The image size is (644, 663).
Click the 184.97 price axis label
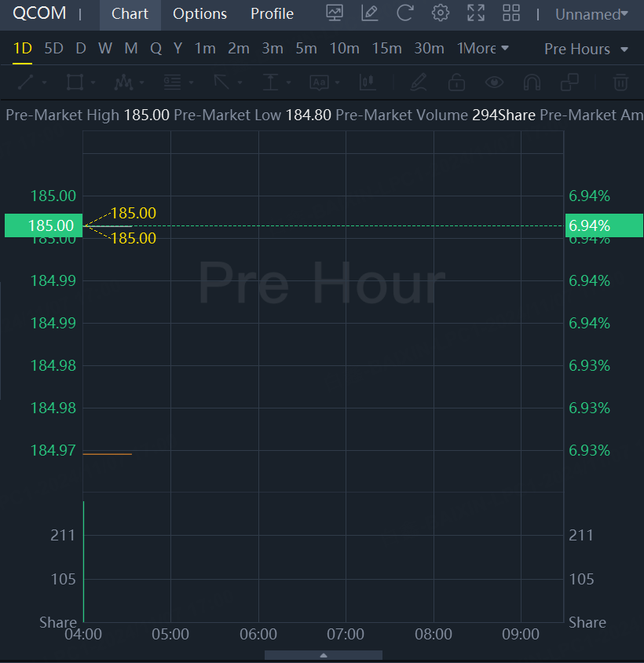[53, 450]
